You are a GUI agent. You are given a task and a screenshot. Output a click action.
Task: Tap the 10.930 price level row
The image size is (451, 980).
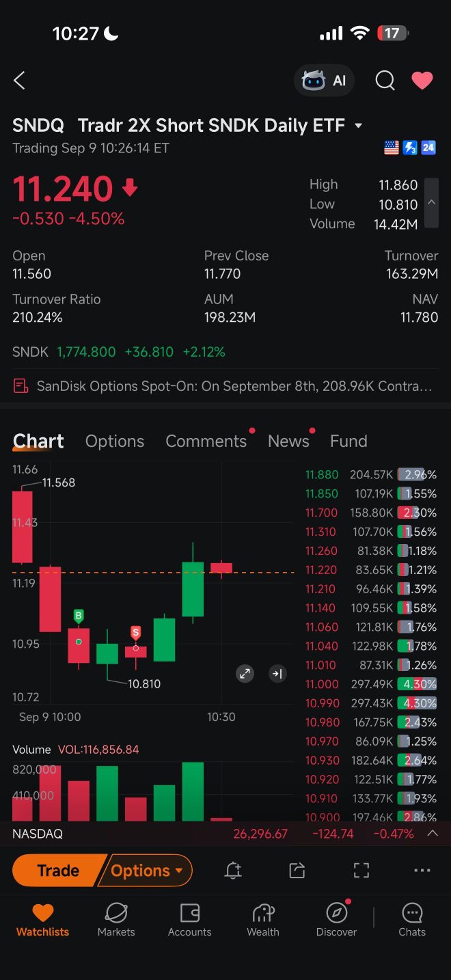pos(371,761)
